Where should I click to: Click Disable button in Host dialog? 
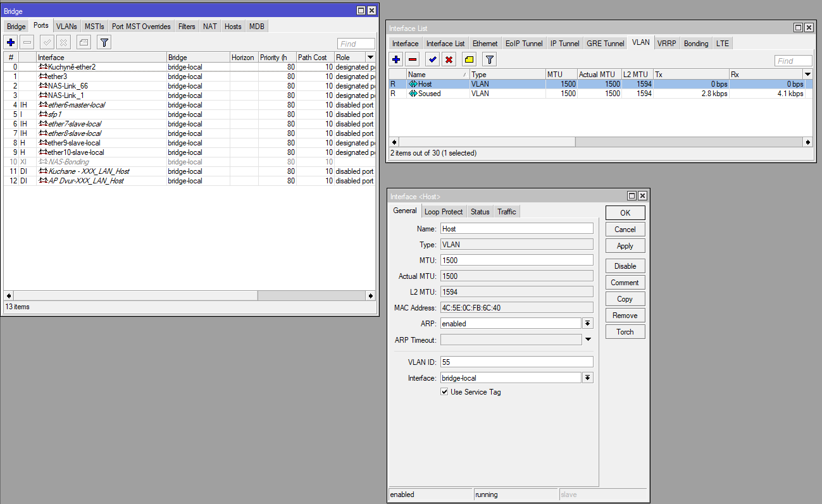(x=625, y=266)
